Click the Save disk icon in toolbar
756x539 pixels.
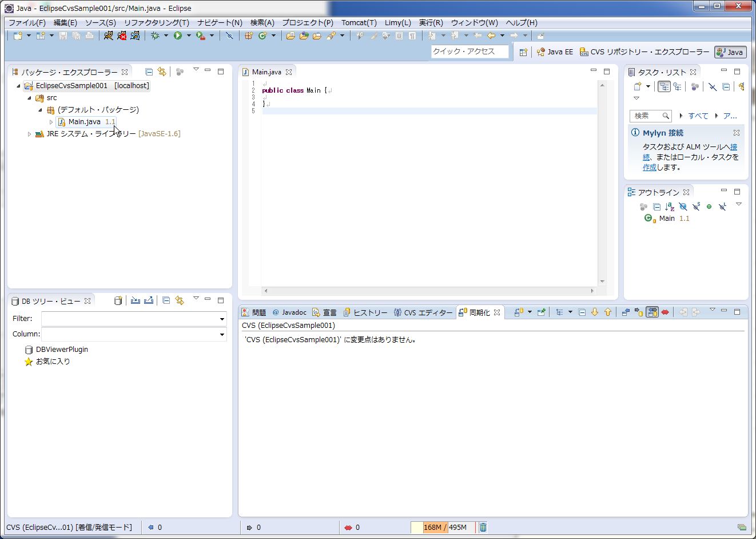point(63,35)
